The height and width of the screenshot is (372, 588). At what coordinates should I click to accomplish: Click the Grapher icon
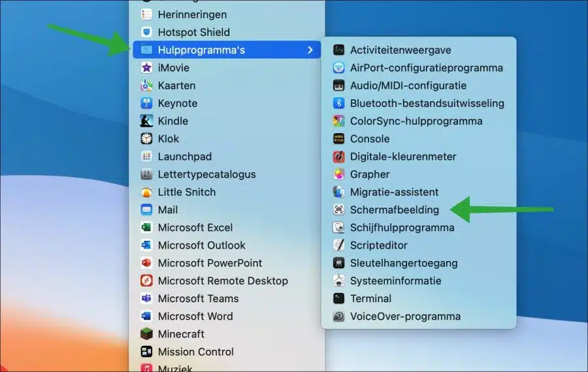coord(338,174)
